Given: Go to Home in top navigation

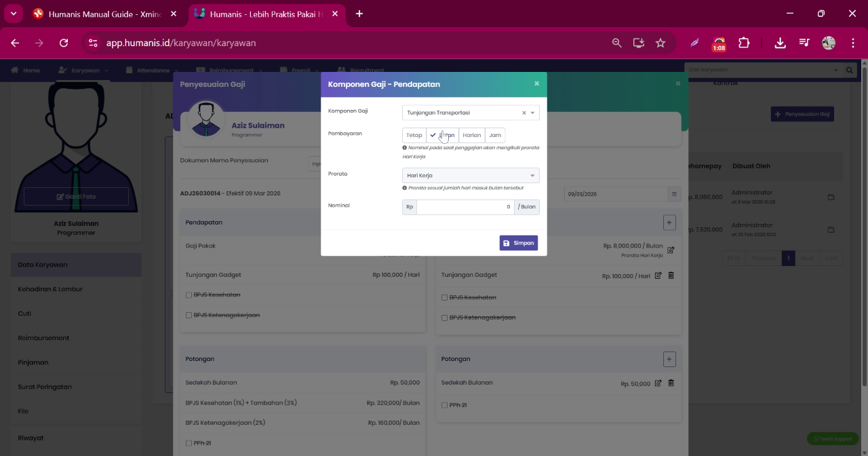Looking at the screenshot, I should coord(25,70).
